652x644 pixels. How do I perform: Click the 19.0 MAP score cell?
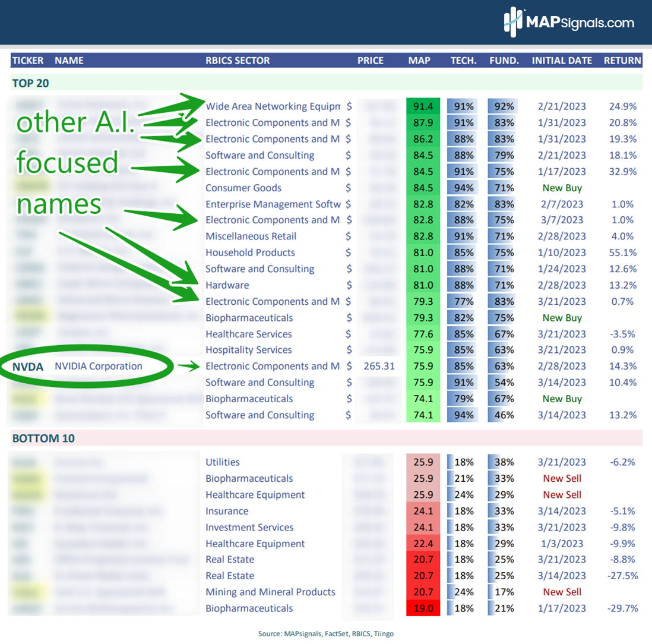(x=423, y=608)
